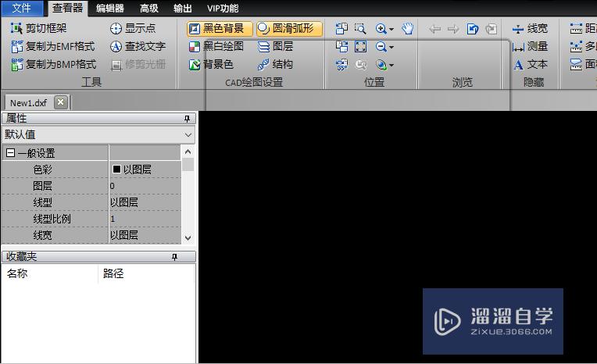Click the blue back-arrow page icon
The height and width of the screenshot is (364, 597).
pyautogui.click(x=473, y=29)
